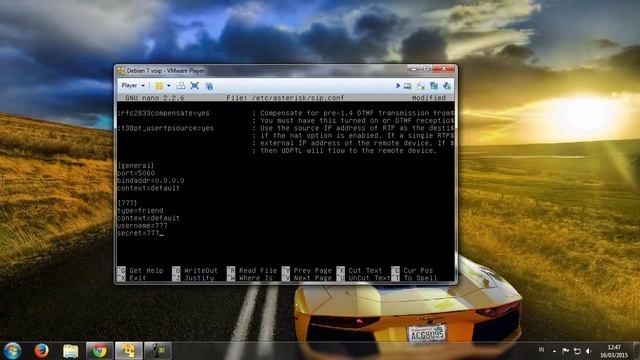Minimize the VMware Player window

pos(414,69)
